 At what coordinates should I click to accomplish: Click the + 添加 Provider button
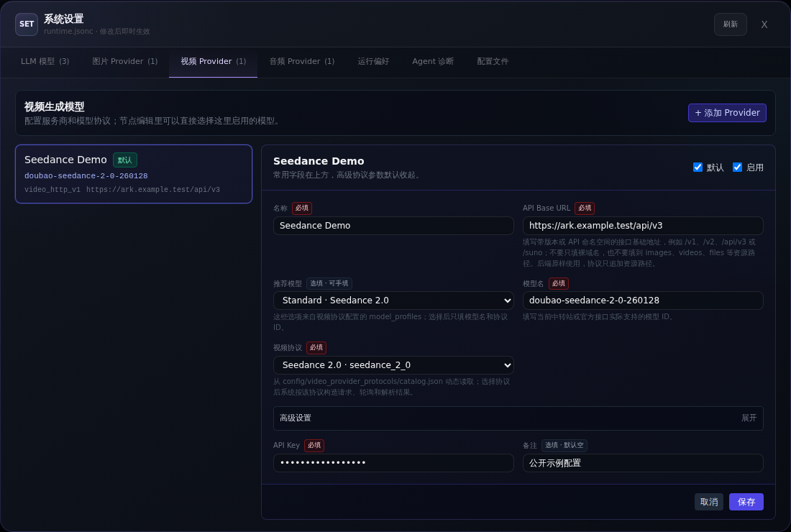727,113
